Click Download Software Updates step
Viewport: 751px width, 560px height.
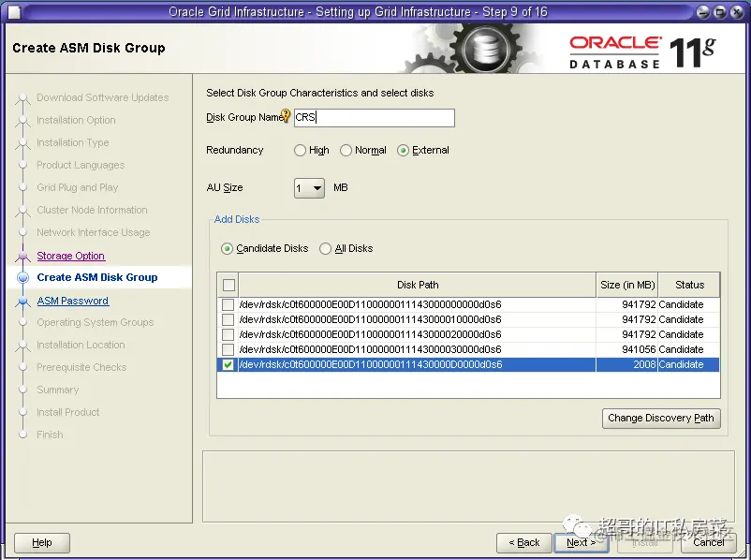103,97
